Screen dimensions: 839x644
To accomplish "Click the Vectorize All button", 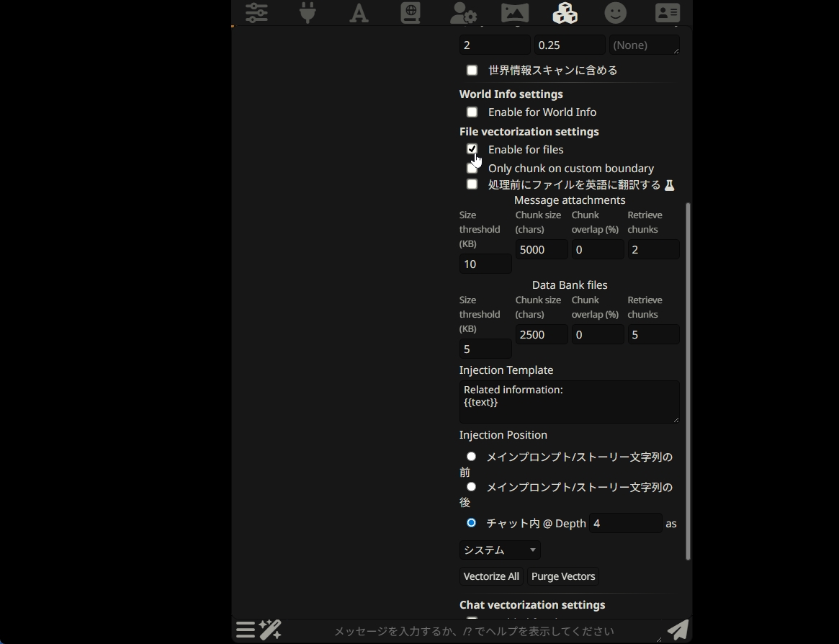I will point(490,576).
